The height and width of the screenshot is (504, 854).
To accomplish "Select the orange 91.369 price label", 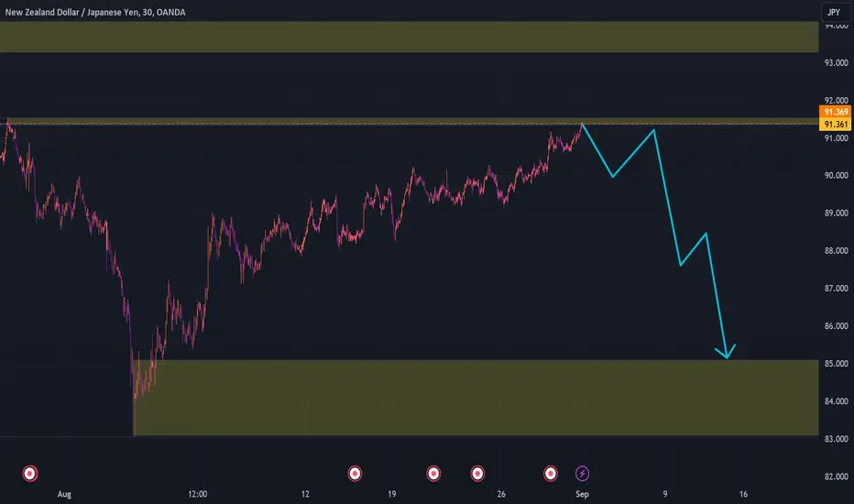I will click(x=836, y=112).
